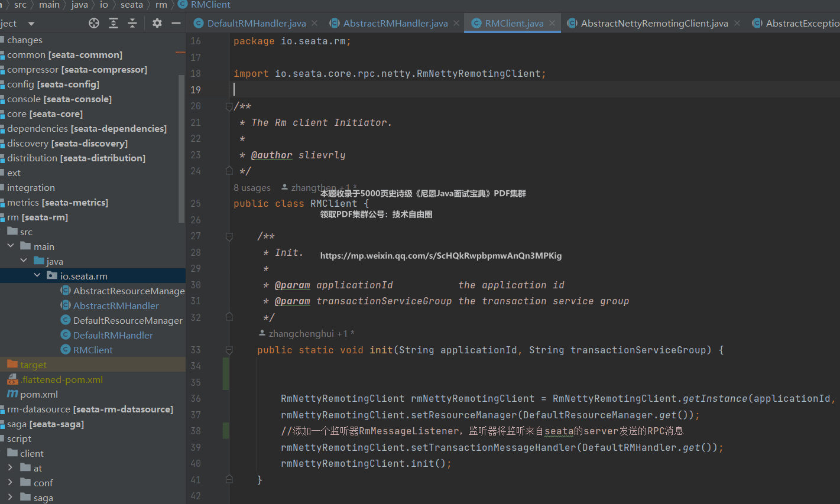
Task: Switch to AbstractRMHandler.java tab
Action: coord(395,23)
